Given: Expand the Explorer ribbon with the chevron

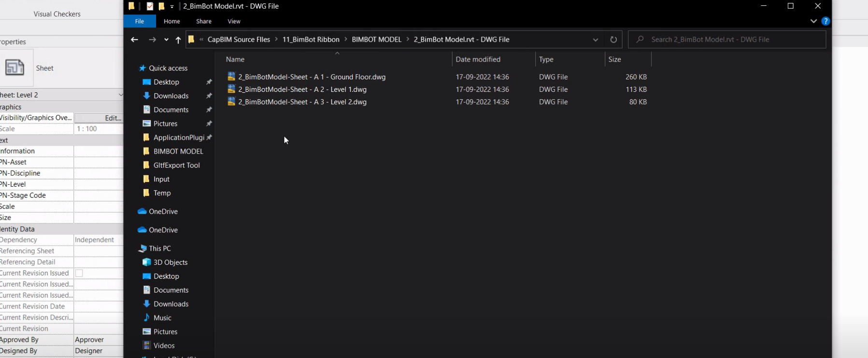Looking at the screenshot, I should [813, 21].
